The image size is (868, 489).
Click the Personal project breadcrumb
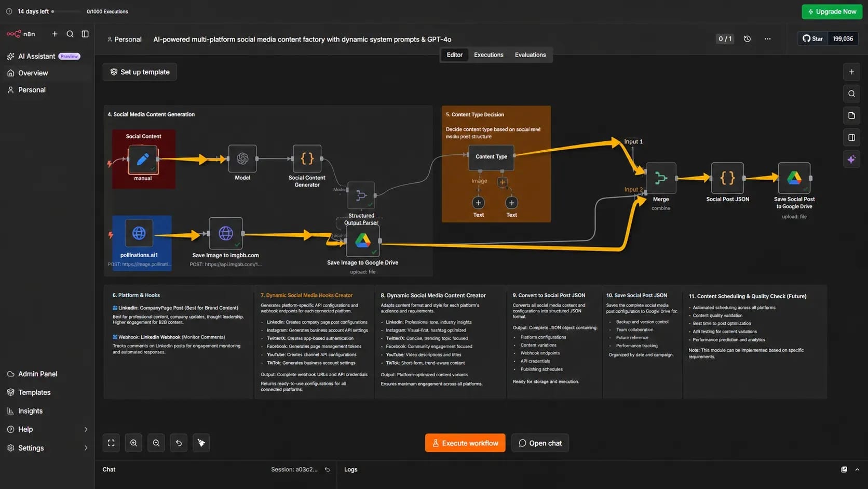(125, 39)
